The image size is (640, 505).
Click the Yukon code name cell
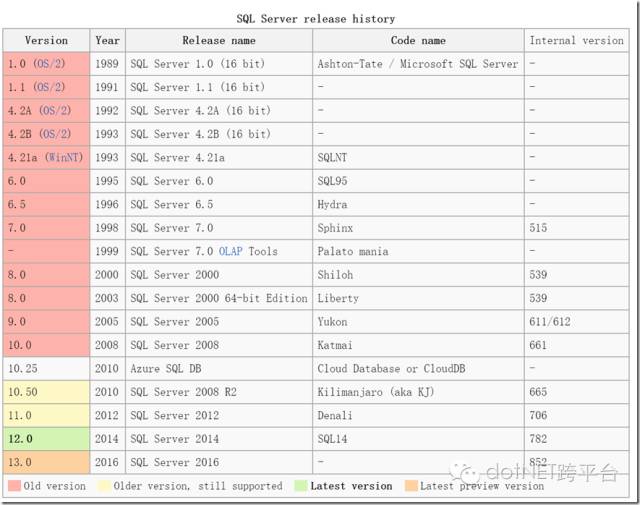(418, 321)
